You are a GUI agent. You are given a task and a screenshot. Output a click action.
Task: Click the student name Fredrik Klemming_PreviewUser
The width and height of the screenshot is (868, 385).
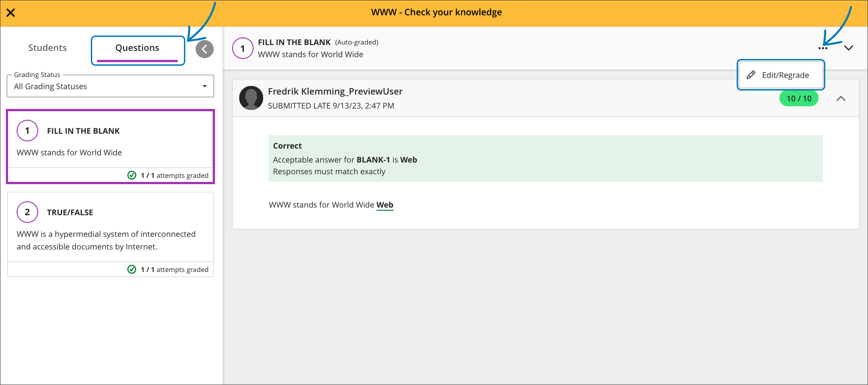click(335, 91)
